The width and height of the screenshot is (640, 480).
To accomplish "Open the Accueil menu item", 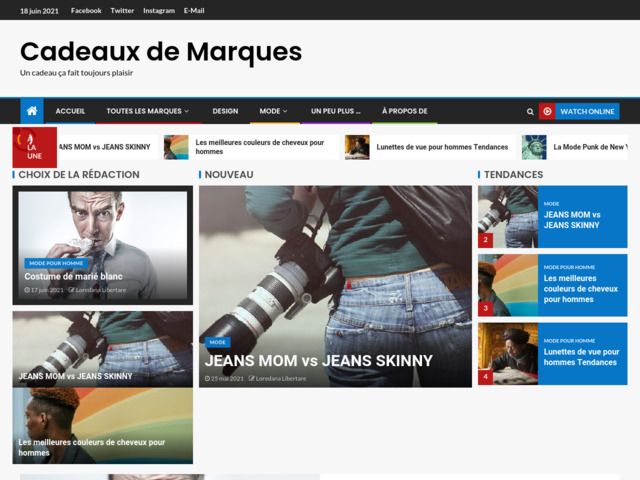I will (70, 111).
